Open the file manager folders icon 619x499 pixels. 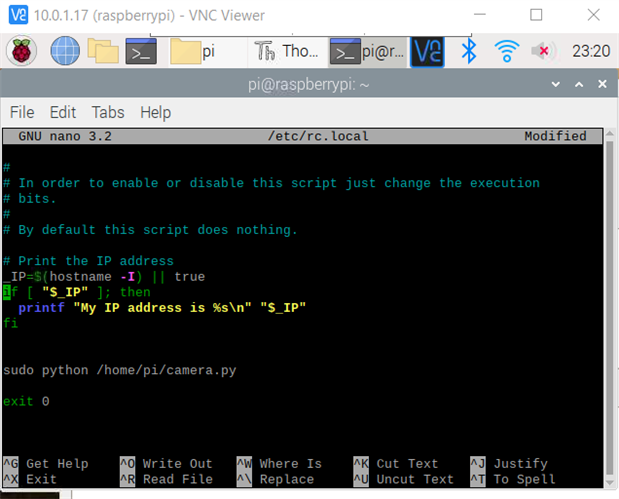[103, 51]
